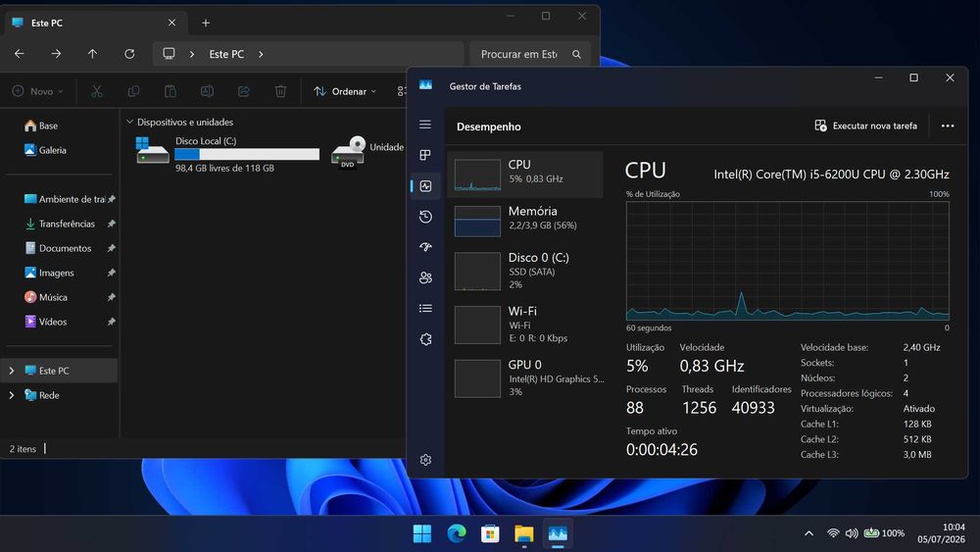Open the Startup apps gauge icon
The height and width of the screenshot is (552, 980).
[425, 247]
